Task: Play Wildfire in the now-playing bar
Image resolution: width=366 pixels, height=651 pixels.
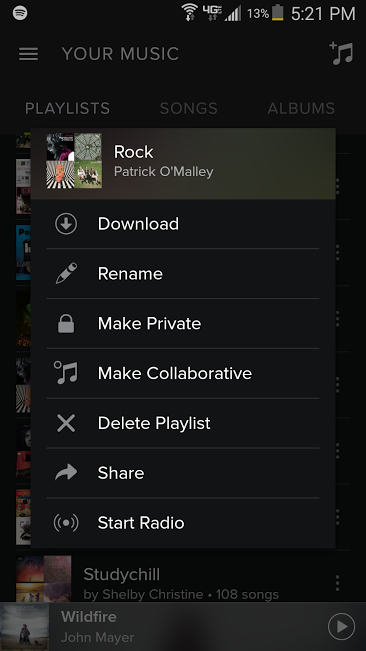Action: click(342, 627)
